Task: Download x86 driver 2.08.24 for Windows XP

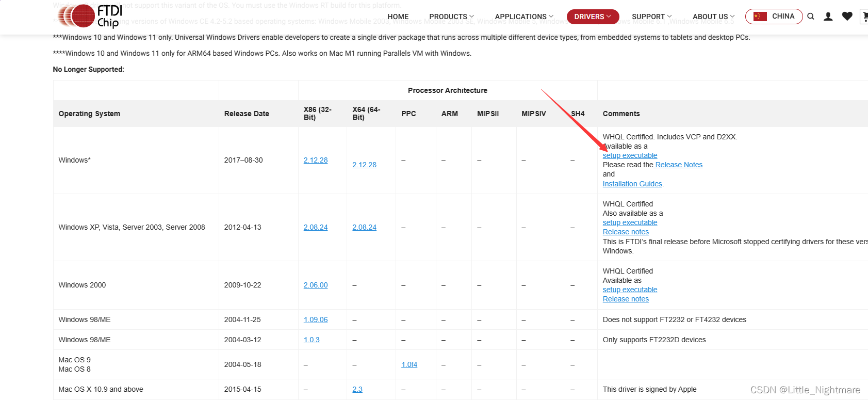Action: point(316,227)
